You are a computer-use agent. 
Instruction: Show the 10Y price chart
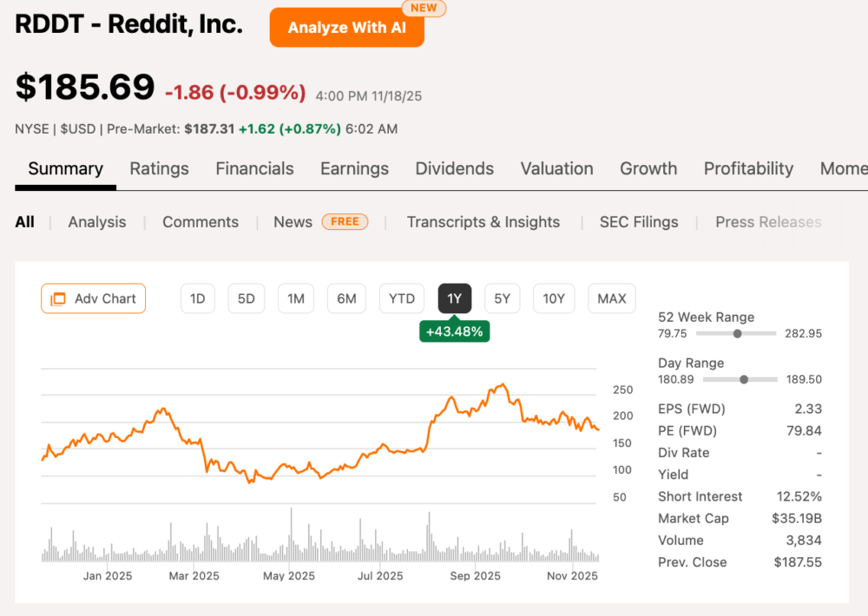(554, 298)
